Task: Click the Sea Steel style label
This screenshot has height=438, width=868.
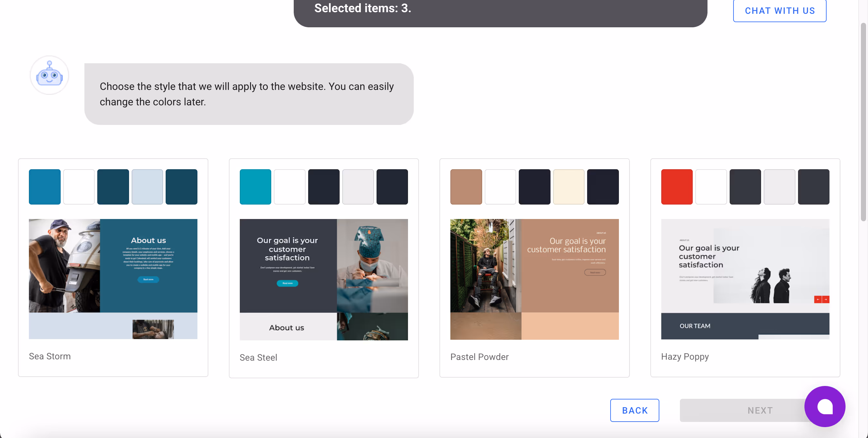Action: tap(258, 357)
